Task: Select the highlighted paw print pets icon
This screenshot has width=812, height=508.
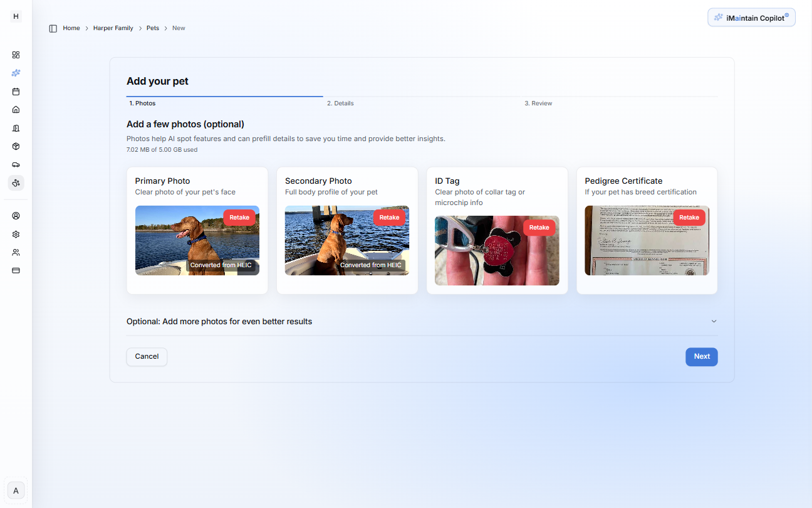Action: [x=16, y=183]
